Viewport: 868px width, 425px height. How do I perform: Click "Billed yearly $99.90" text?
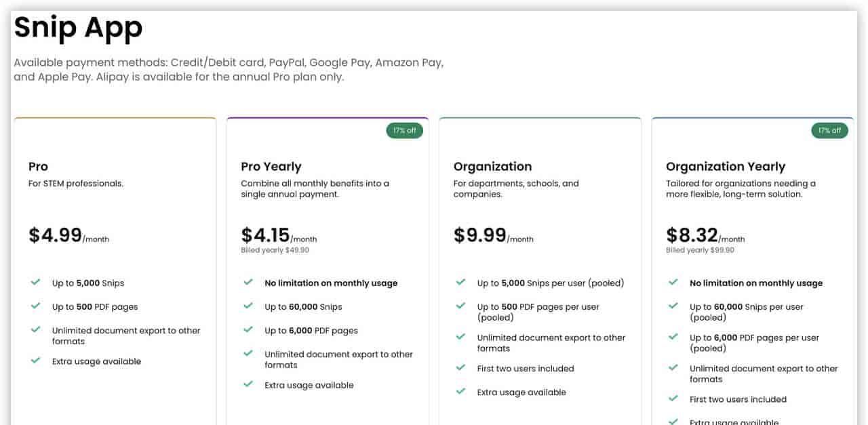(700, 250)
